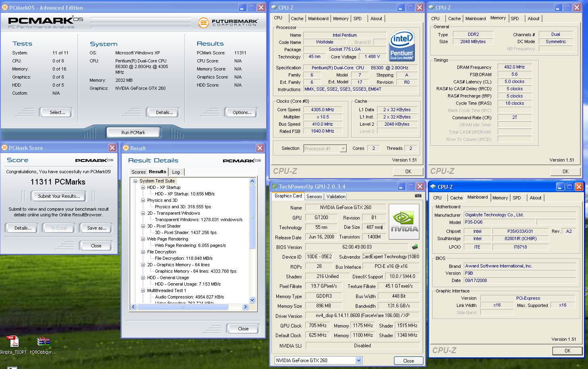Open the SPD tab in Memory CPU-Z window
This screenshot has height=369, width=588.
click(x=515, y=19)
